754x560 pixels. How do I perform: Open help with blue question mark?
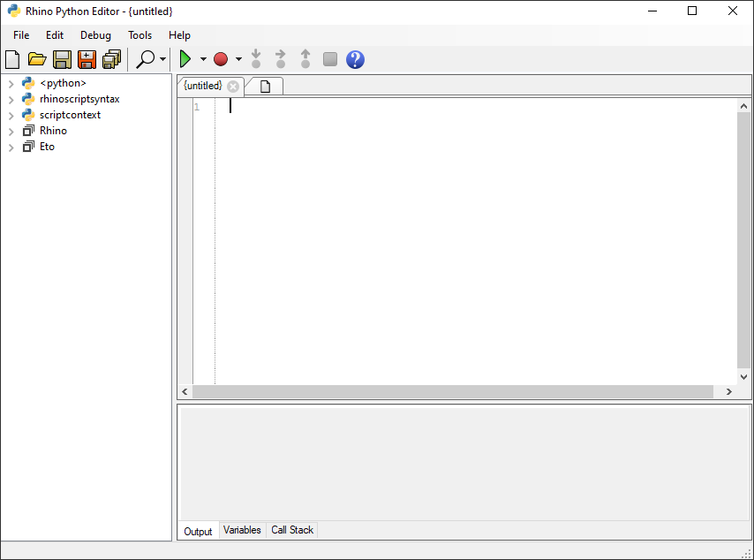(x=355, y=60)
